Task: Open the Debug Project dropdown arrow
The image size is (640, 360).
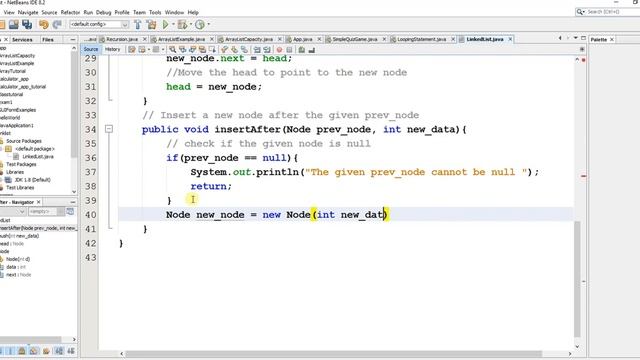Action: coord(190,24)
